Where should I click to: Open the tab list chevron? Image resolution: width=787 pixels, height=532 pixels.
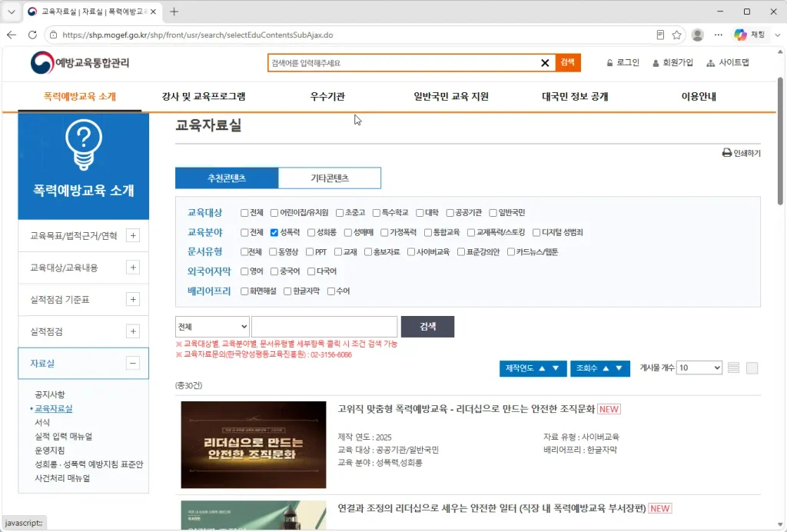12,12
